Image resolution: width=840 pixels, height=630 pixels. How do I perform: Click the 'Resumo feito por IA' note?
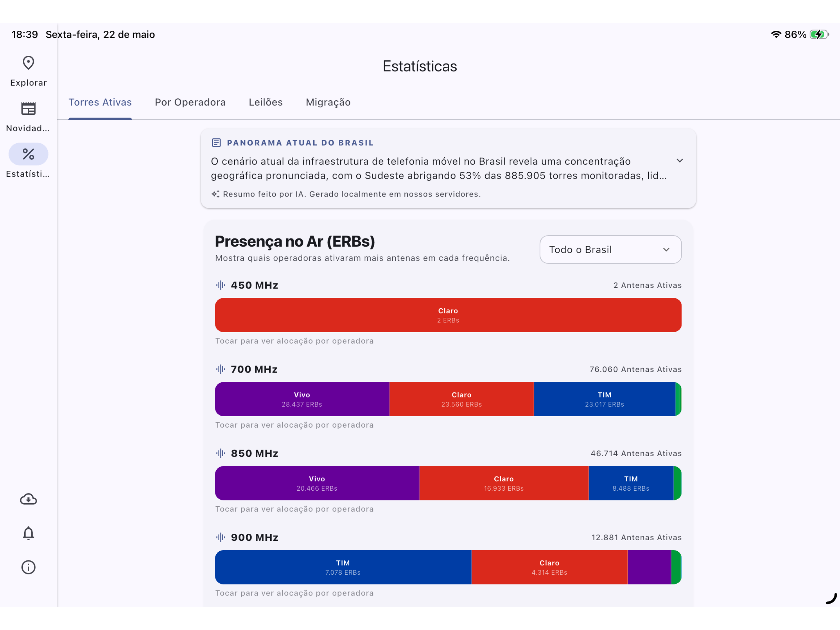(x=352, y=194)
